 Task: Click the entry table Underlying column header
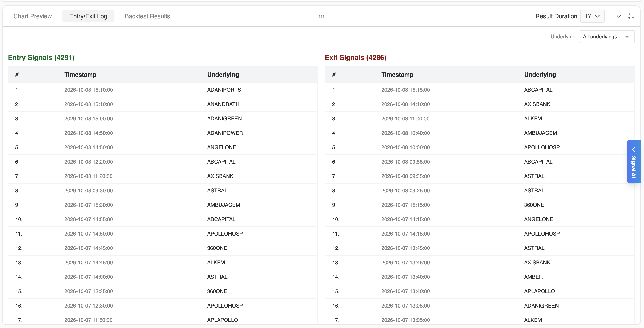click(x=223, y=75)
